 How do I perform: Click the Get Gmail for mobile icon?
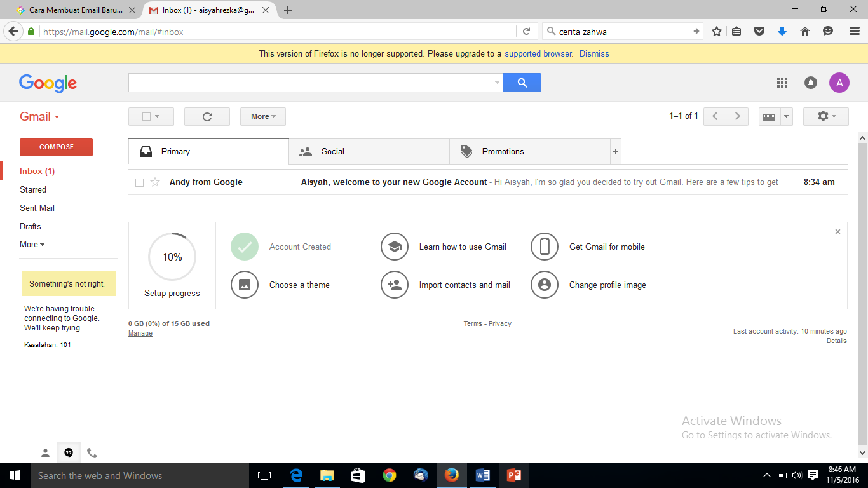(545, 247)
